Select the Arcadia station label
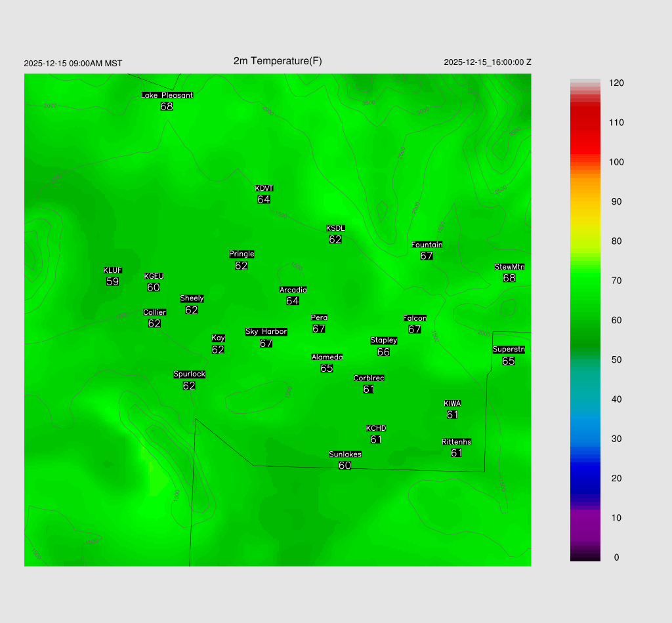672x623 pixels. click(x=293, y=290)
